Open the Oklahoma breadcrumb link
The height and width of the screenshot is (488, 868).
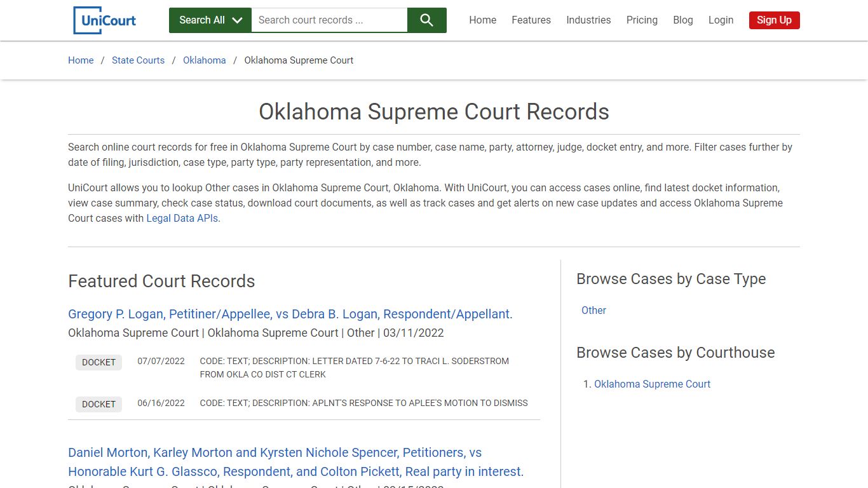(204, 60)
